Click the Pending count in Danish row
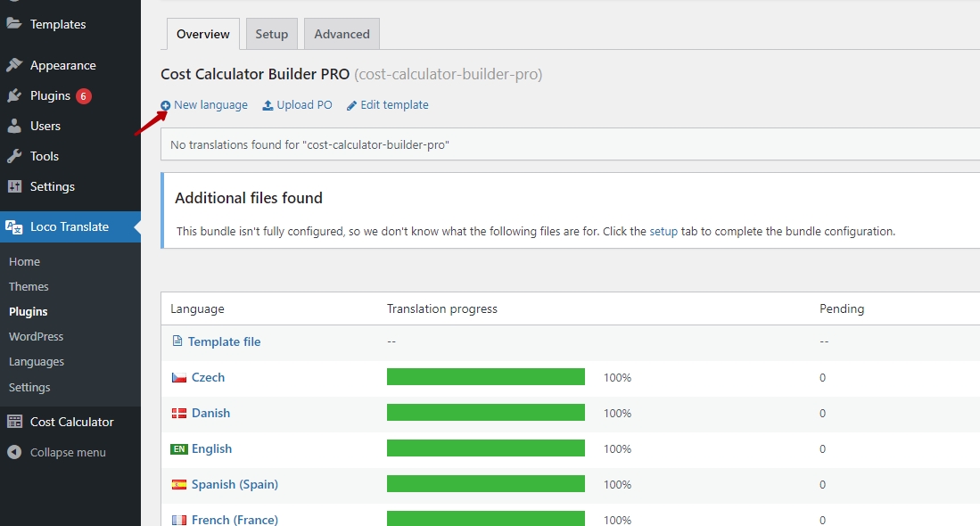This screenshot has width=980, height=526. pyautogui.click(x=822, y=413)
